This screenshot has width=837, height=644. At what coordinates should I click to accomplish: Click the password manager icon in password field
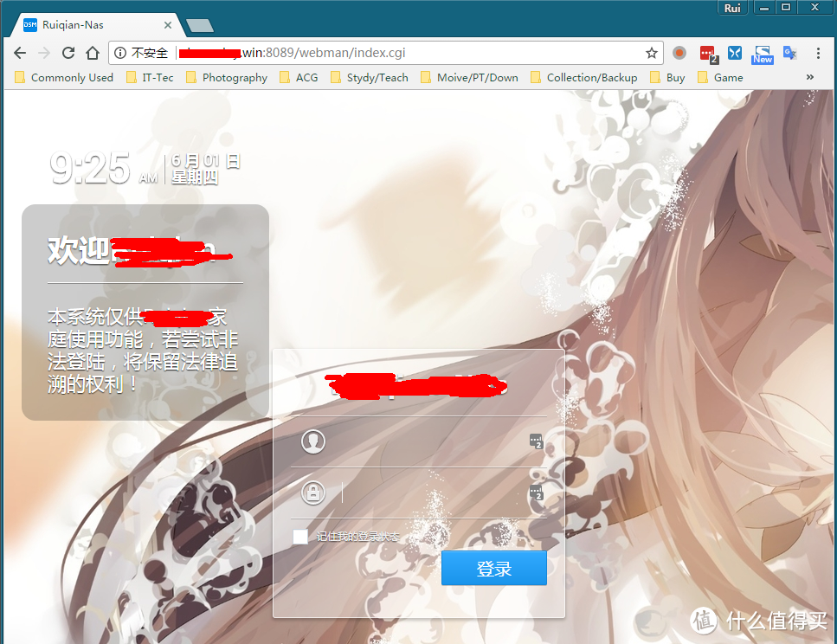pyautogui.click(x=536, y=493)
